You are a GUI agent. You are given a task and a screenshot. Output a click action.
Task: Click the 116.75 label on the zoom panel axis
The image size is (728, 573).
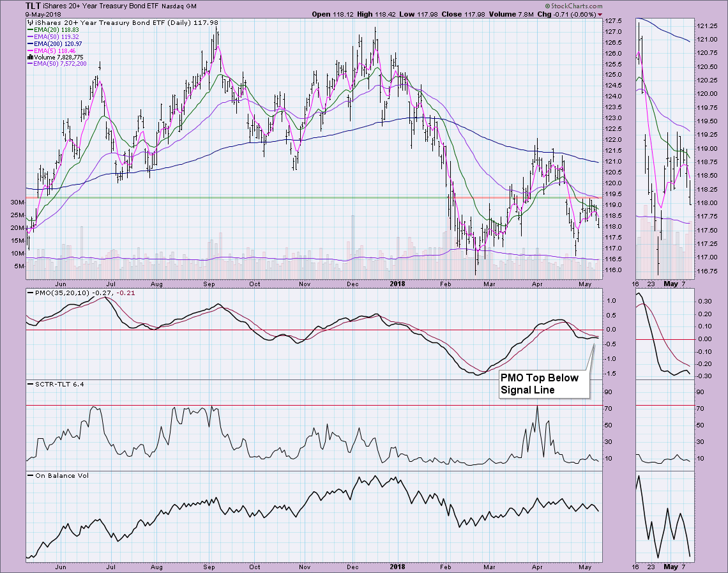pyautogui.click(x=707, y=271)
